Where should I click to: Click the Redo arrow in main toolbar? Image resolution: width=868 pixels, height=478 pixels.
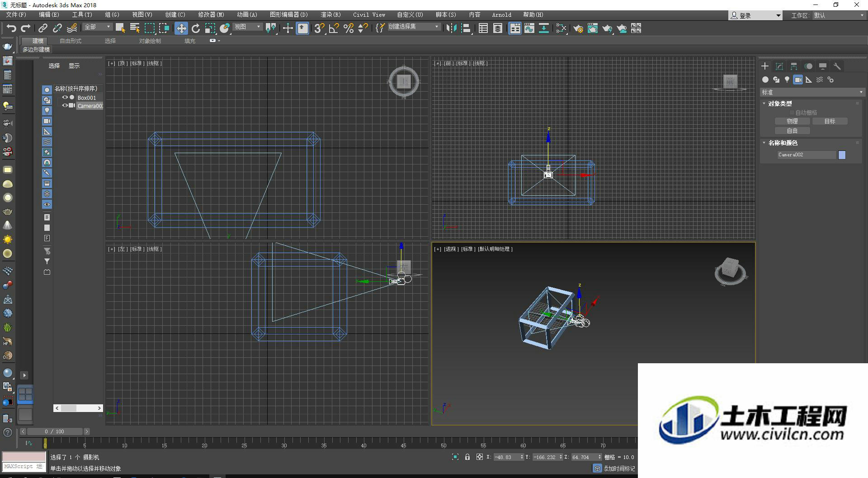pos(26,28)
